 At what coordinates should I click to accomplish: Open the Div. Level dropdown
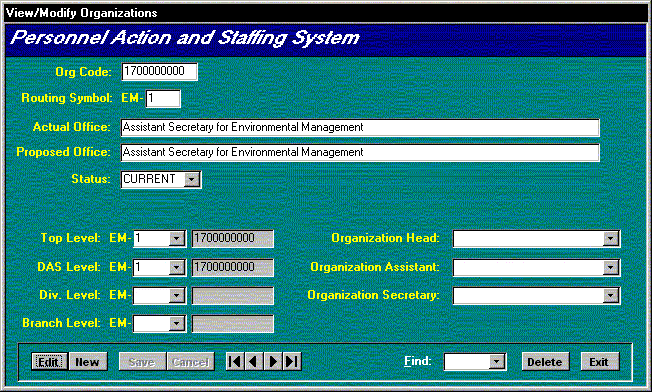coord(177,296)
